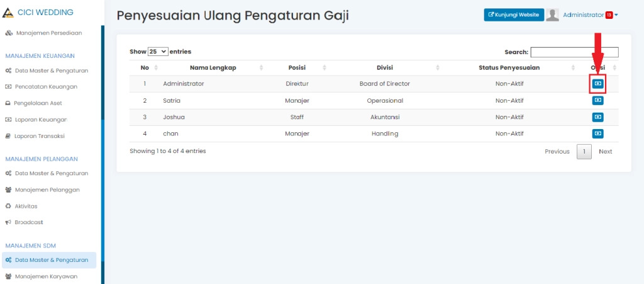
Task: Click Showing 1 to 4 of 4 entries
Action: click(167, 151)
